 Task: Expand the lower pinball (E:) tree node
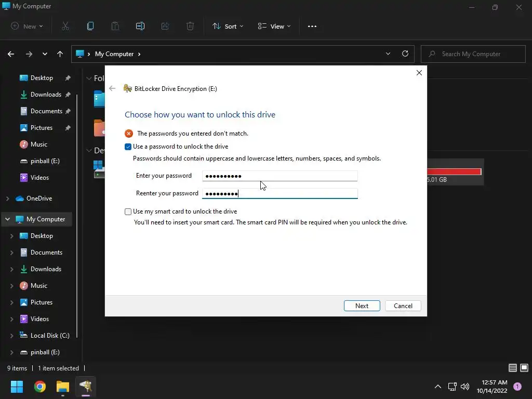click(x=12, y=352)
